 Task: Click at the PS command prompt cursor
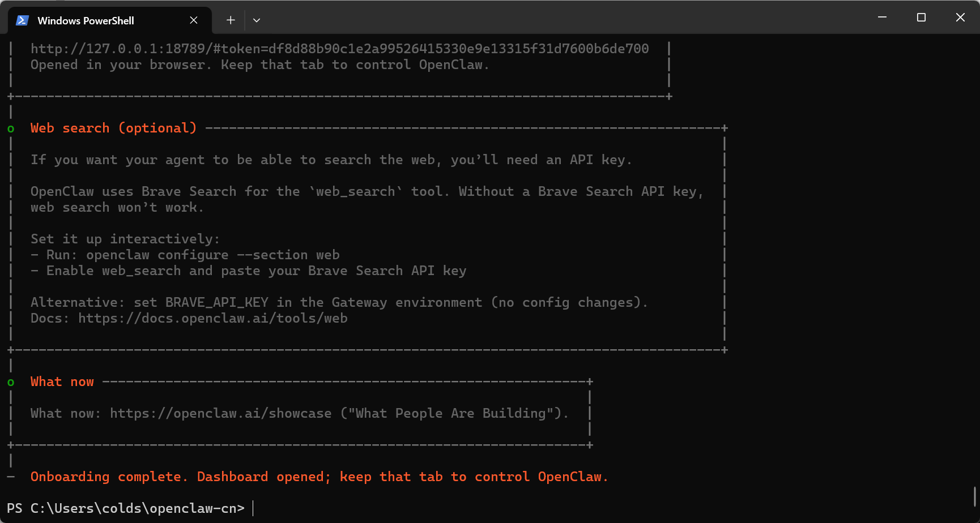[x=253, y=508]
